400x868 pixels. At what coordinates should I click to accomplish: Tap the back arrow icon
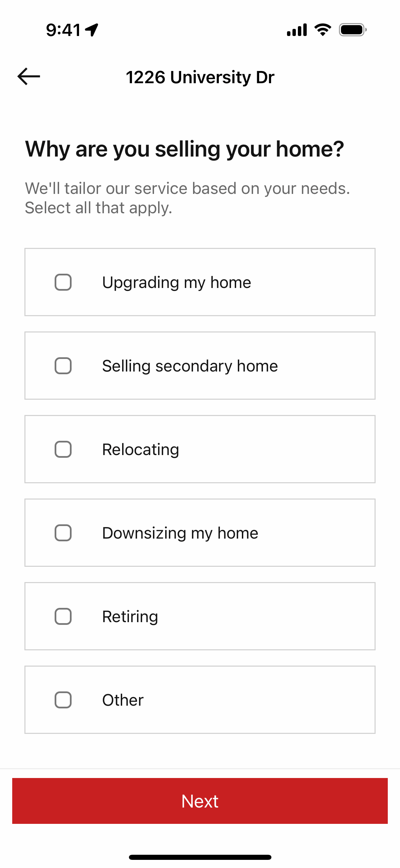click(x=29, y=76)
